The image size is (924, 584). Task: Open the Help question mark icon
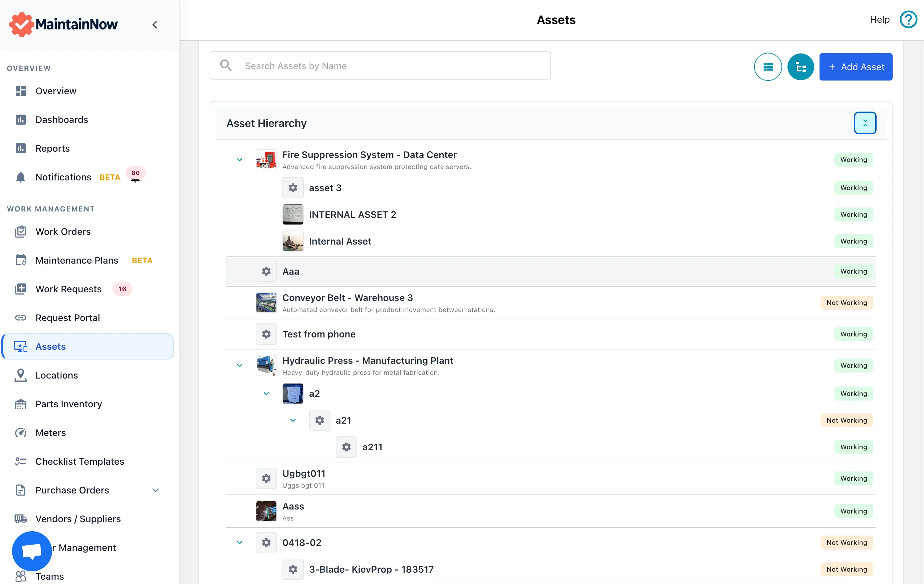[908, 20]
